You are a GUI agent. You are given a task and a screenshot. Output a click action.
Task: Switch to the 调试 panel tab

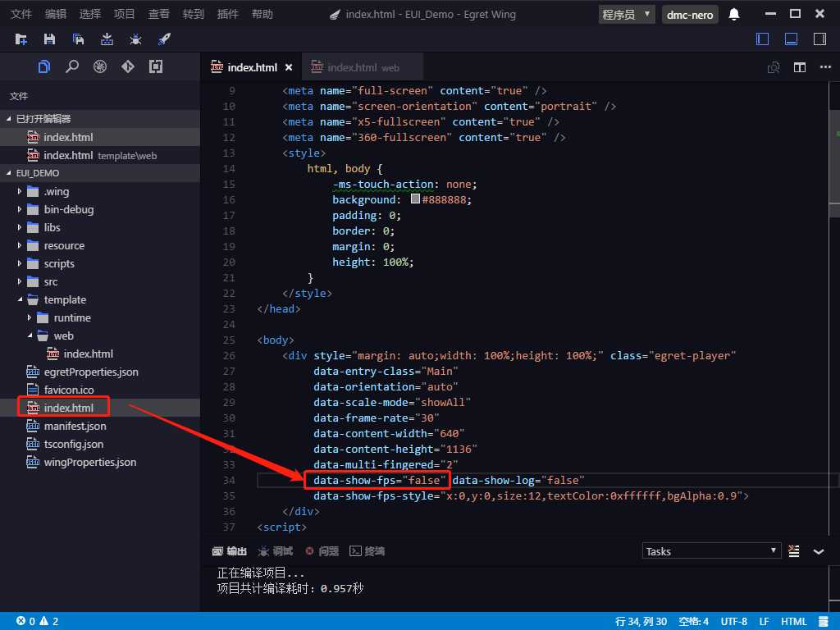276,551
